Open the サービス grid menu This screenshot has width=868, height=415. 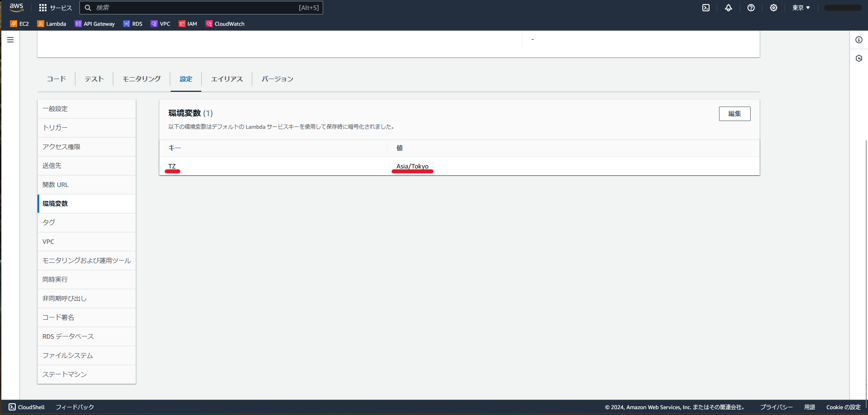[x=56, y=8]
